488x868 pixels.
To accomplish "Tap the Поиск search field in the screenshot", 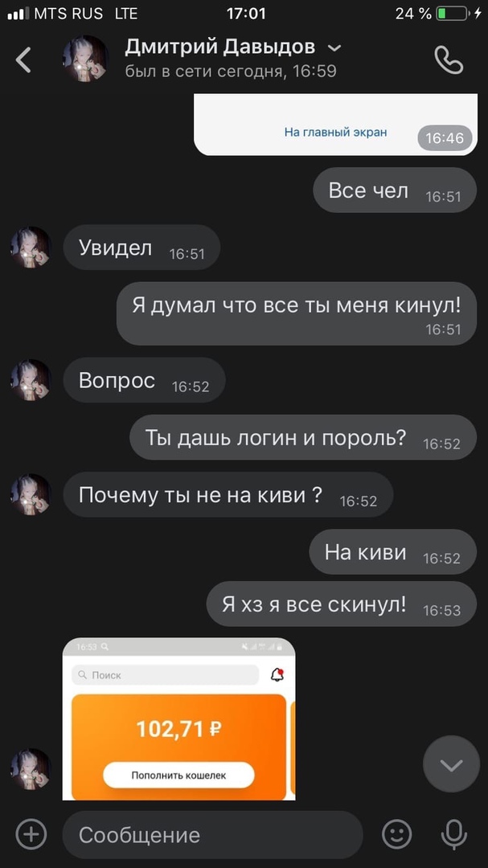I will [165, 675].
